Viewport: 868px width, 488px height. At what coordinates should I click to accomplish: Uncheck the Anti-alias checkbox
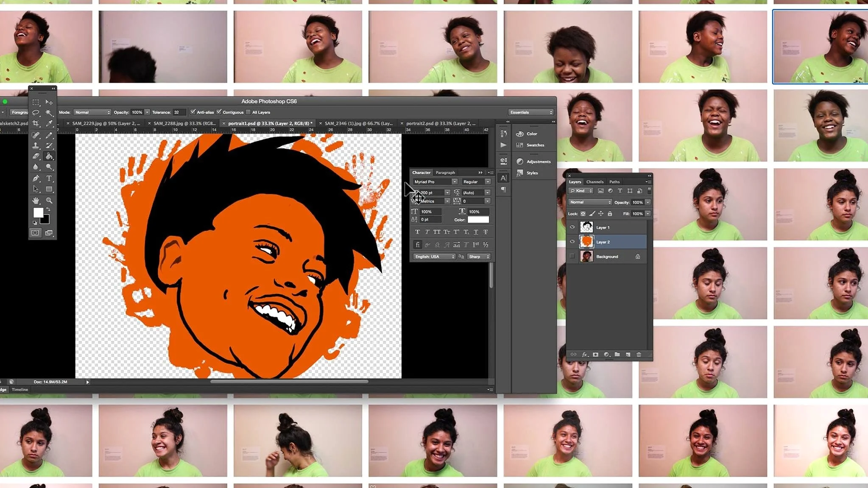(193, 112)
